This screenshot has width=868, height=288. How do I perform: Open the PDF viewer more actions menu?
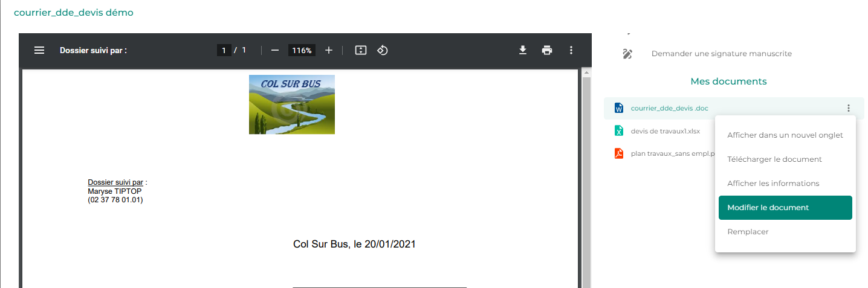pyautogui.click(x=571, y=50)
